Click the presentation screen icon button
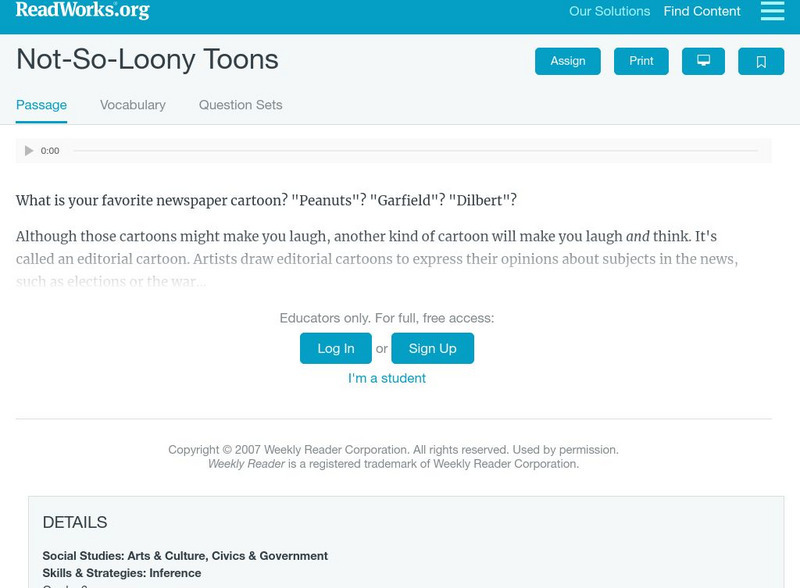Viewport: 800px width, 588px height. point(703,61)
